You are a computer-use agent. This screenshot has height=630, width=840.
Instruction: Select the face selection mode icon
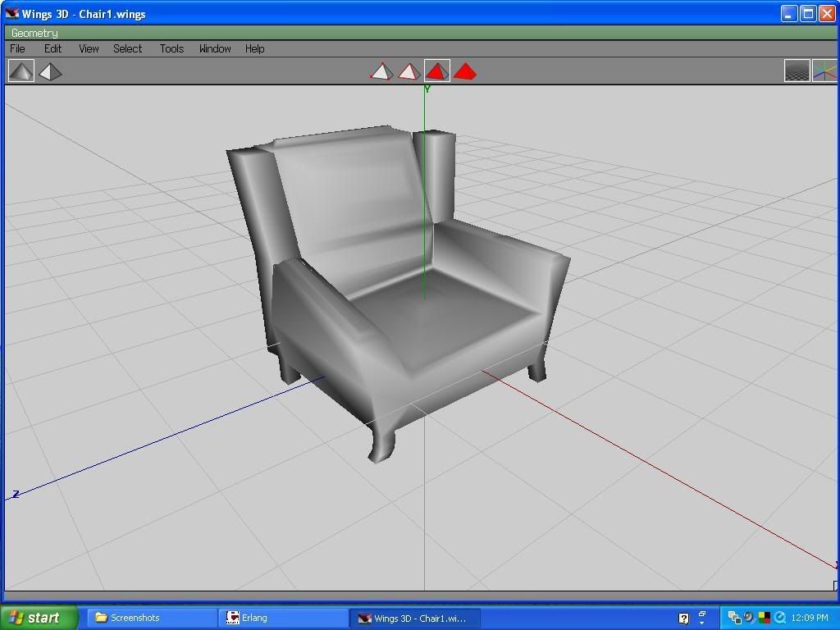point(437,71)
